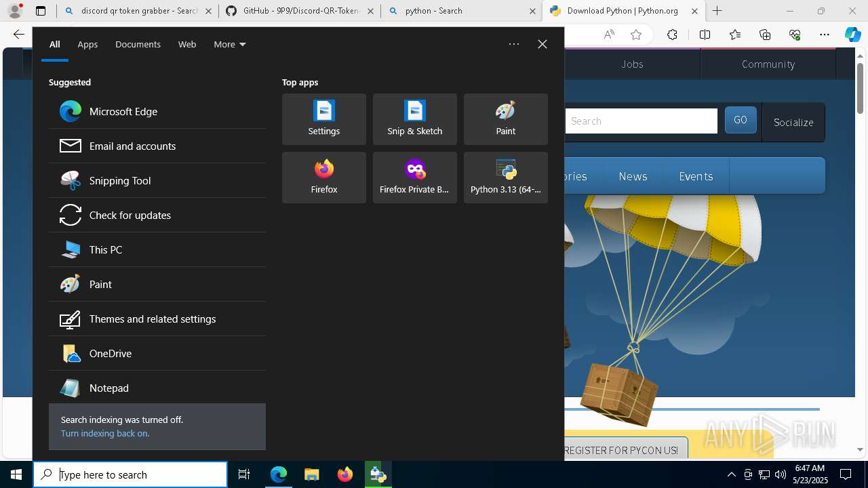Open This PC from suggested list
The height and width of the screenshot is (488, 868).
tap(157, 249)
